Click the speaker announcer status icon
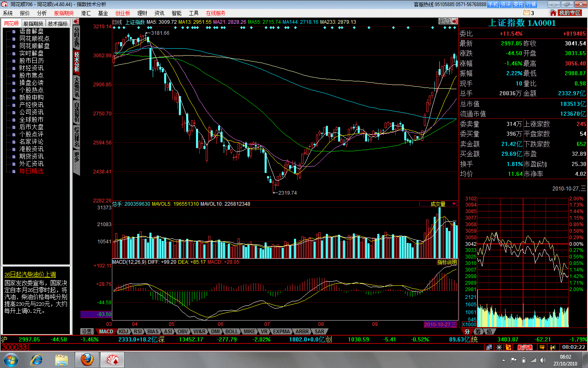Viewport: 588px width, 368px height. [x=552, y=347]
